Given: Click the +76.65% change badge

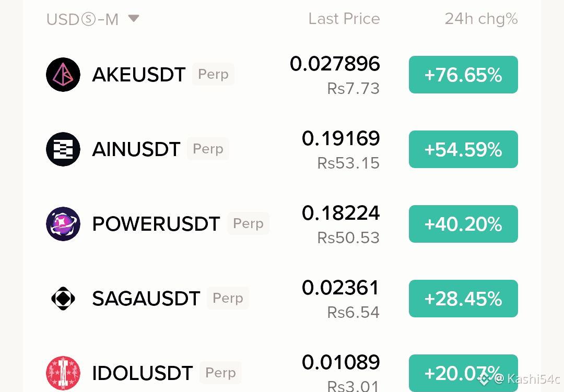Looking at the screenshot, I should tap(463, 75).
